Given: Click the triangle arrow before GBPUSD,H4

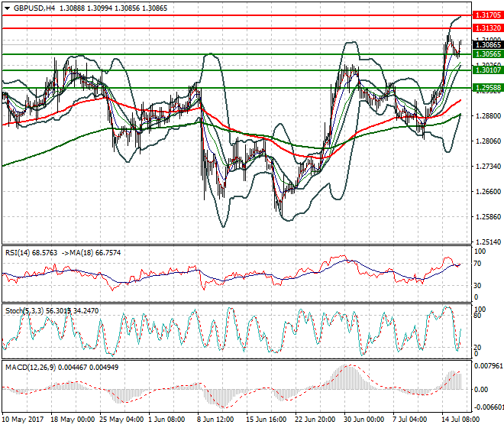Looking at the screenshot, I should (7, 8).
